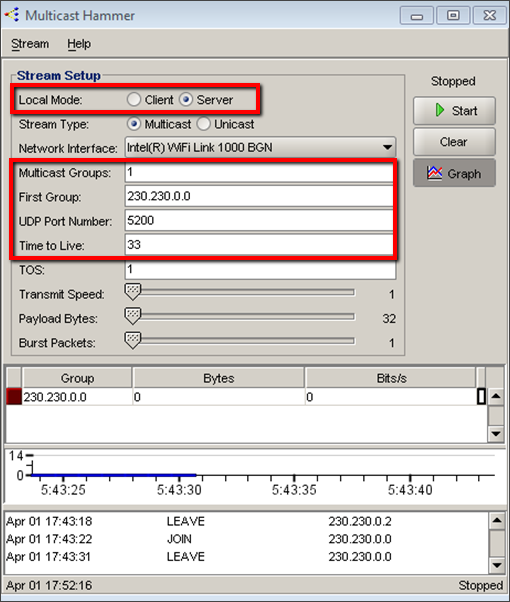Click the green Start play icon
The image size is (510, 602).
[440, 111]
